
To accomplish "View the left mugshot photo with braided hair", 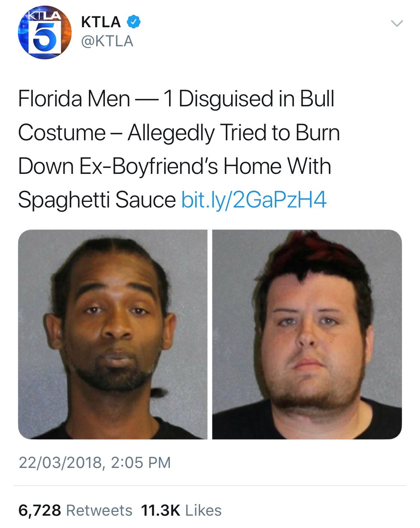I will click(x=113, y=334).
